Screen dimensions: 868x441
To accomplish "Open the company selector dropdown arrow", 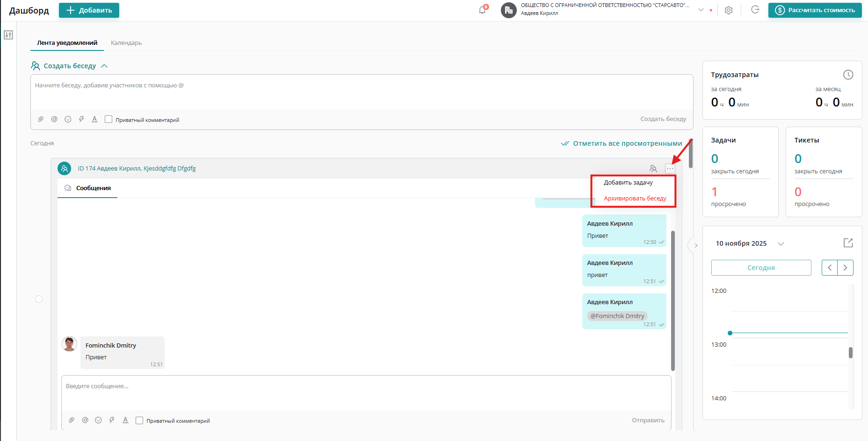I will pos(701,10).
